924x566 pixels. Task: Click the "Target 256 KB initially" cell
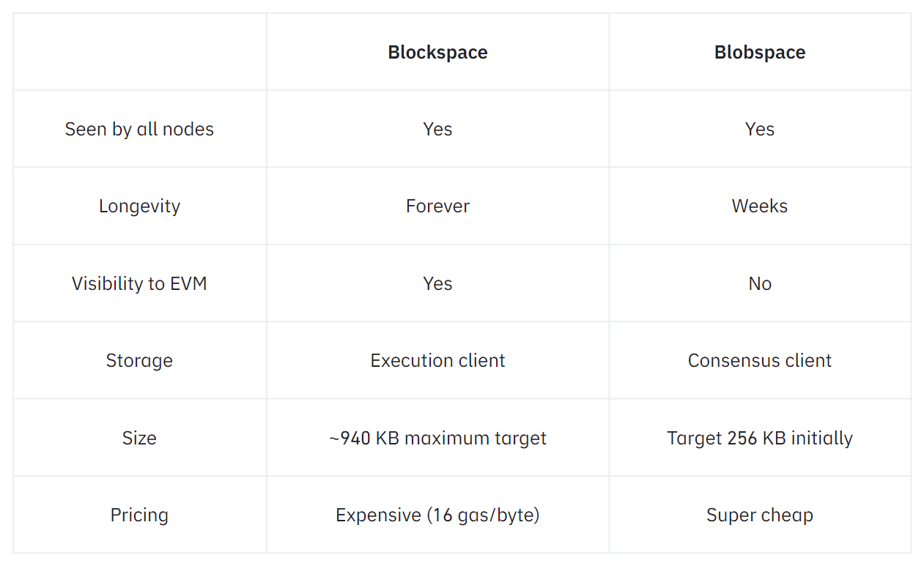click(x=760, y=438)
